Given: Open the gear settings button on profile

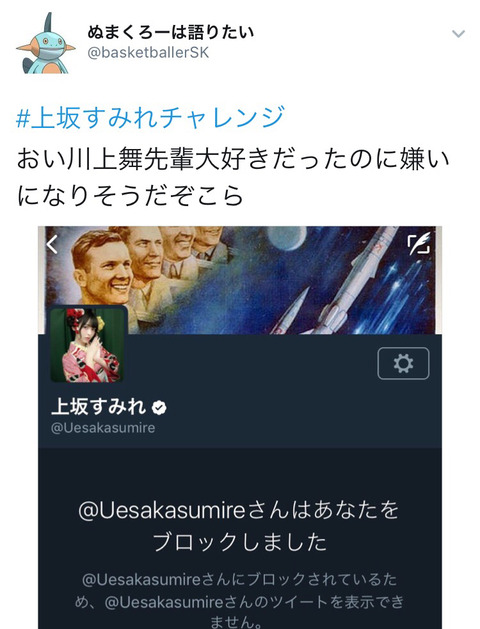Looking at the screenshot, I should tap(403, 363).
